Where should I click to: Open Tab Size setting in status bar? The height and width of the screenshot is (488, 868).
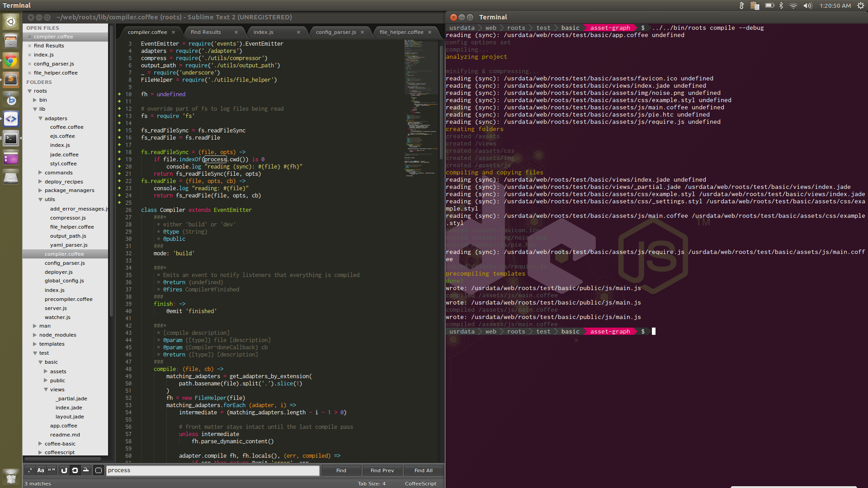coord(372,483)
